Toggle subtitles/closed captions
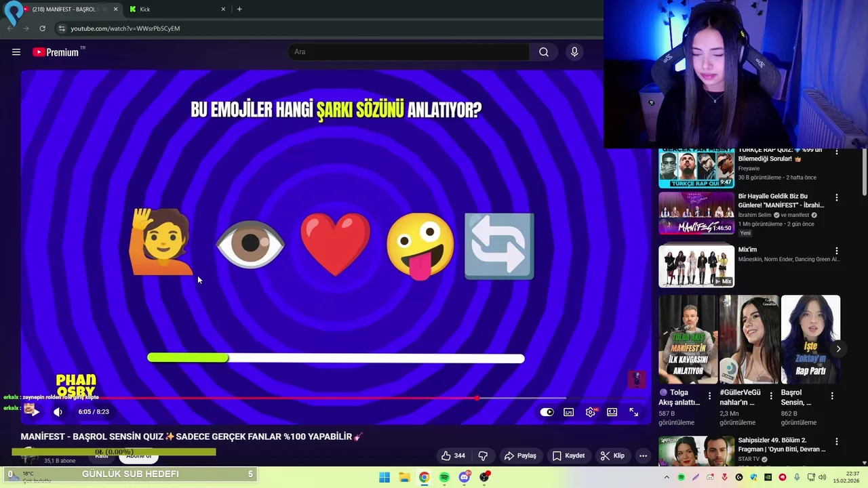The height and width of the screenshot is (488, 868). pyautogui.click(x=569, y=412)
